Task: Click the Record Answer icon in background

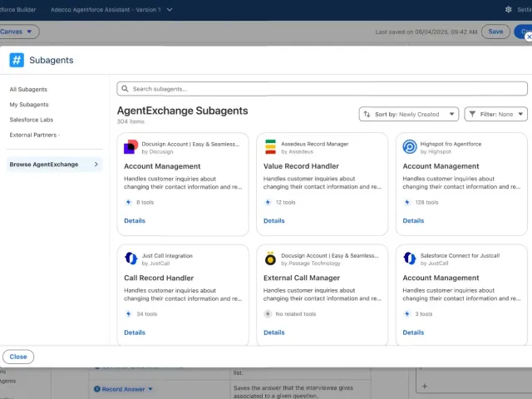Action: pos(97,389)
